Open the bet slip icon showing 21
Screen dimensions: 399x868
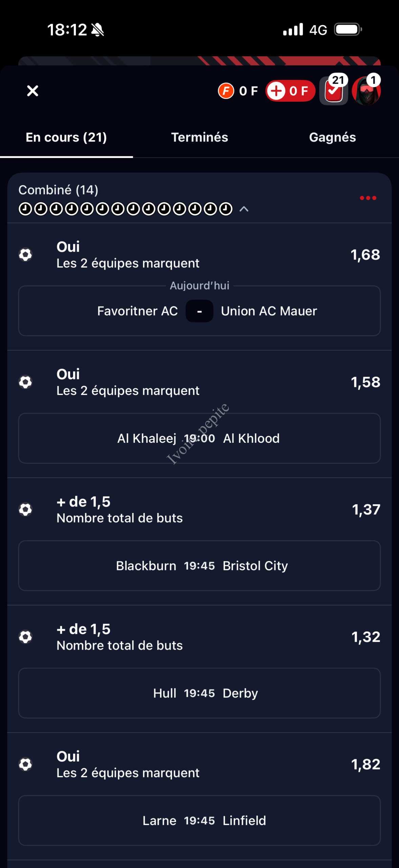[x=334, y=91]
